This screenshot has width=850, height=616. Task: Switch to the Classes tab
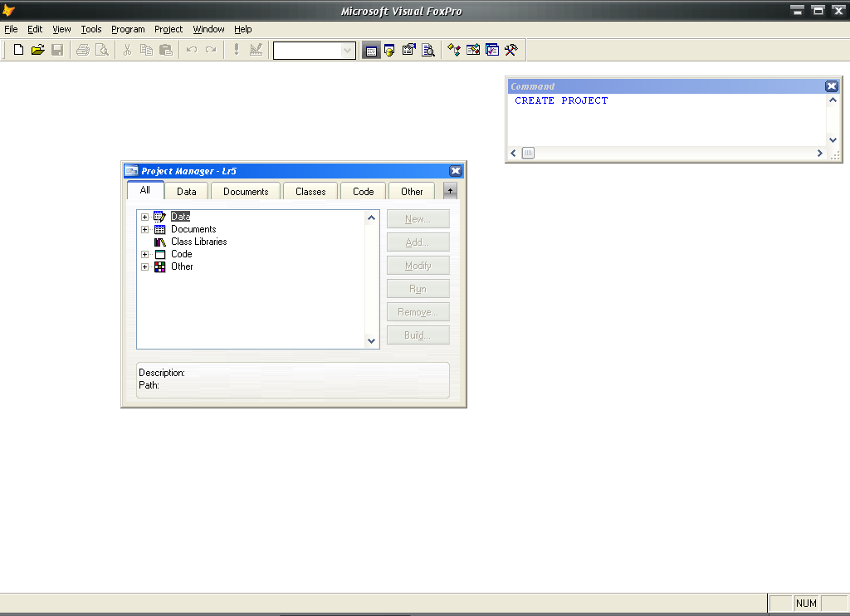pyautogui.click(x=310, y=192)
